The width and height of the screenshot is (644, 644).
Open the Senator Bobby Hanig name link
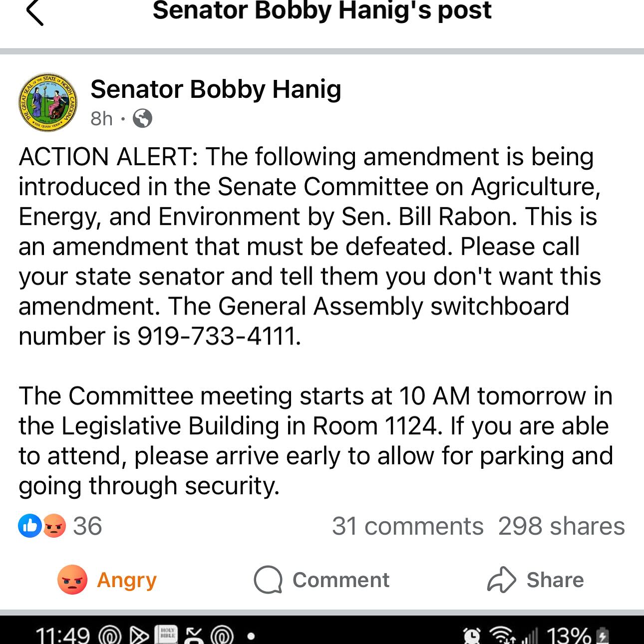click(x=216, y=89)
